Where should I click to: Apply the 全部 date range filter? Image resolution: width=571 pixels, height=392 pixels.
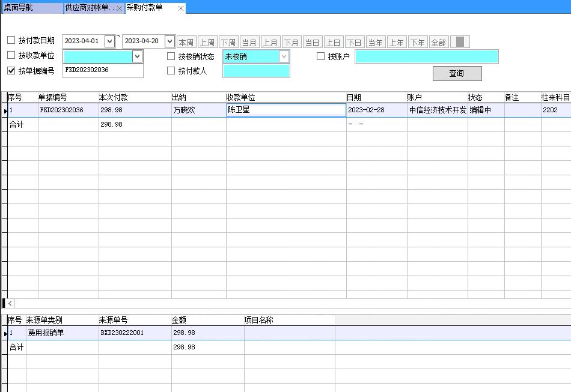[438, 41]
